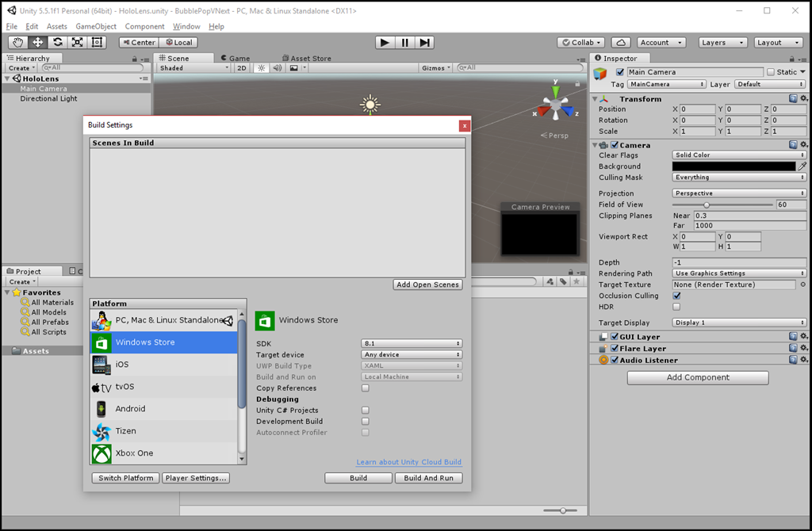Toggle the Static checkbox
The height and width of the screenshot is (531, 812).
click(771, 72)
